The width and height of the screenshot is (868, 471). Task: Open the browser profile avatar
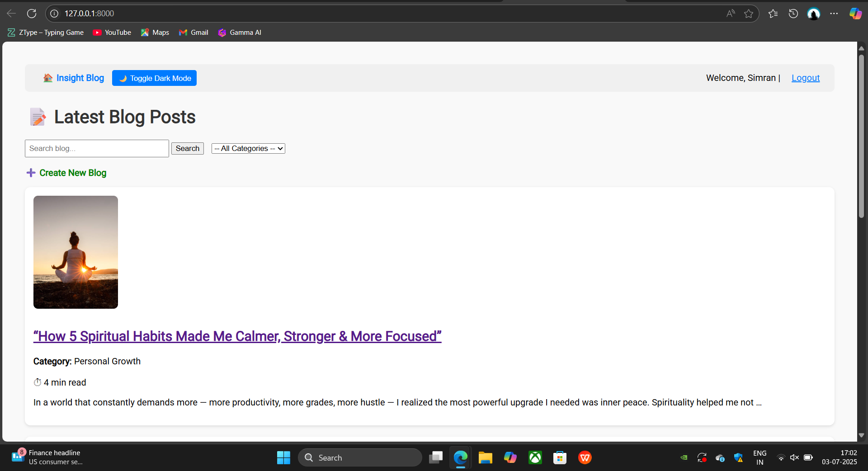(x=814, y=14)
